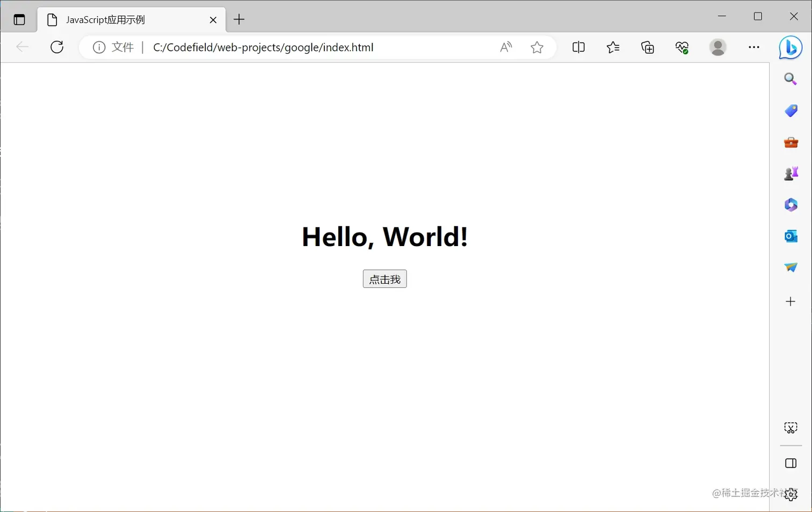The width and height of the screenshot is (812, 512).
Task: Close the JavaScript应用示例 tab
Action: coord(213,20)
